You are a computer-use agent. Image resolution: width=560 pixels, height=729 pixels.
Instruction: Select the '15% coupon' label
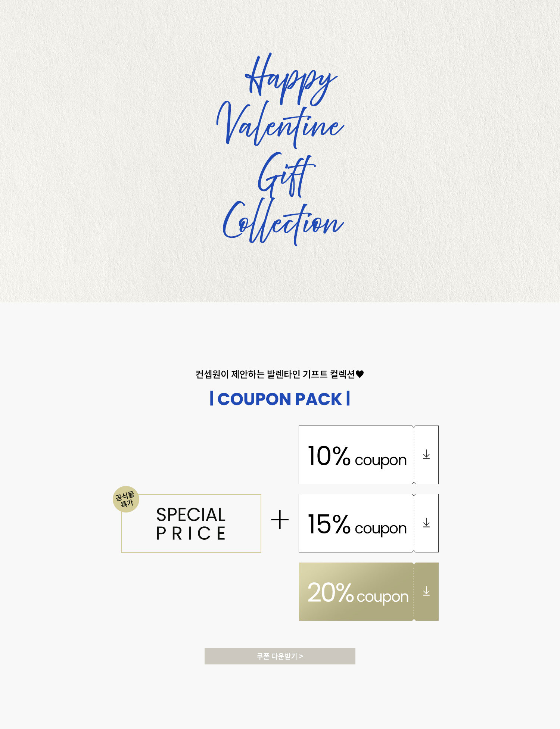point(357,524)
